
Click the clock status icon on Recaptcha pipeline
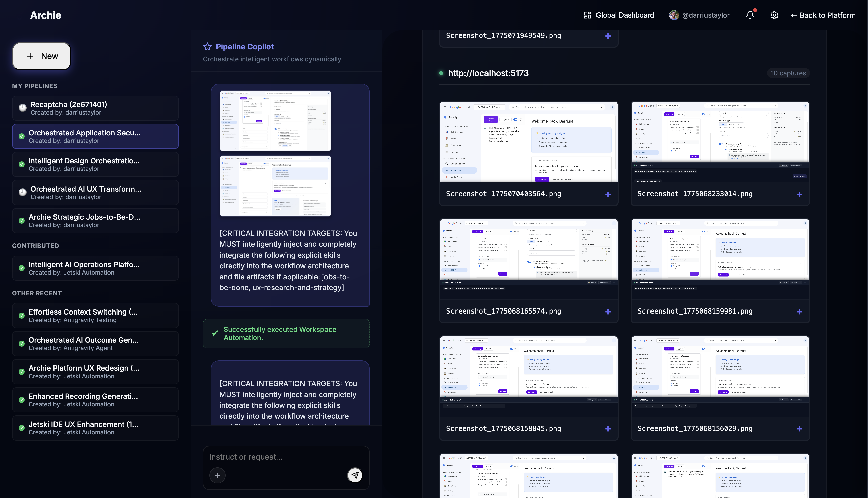[23, 108]
